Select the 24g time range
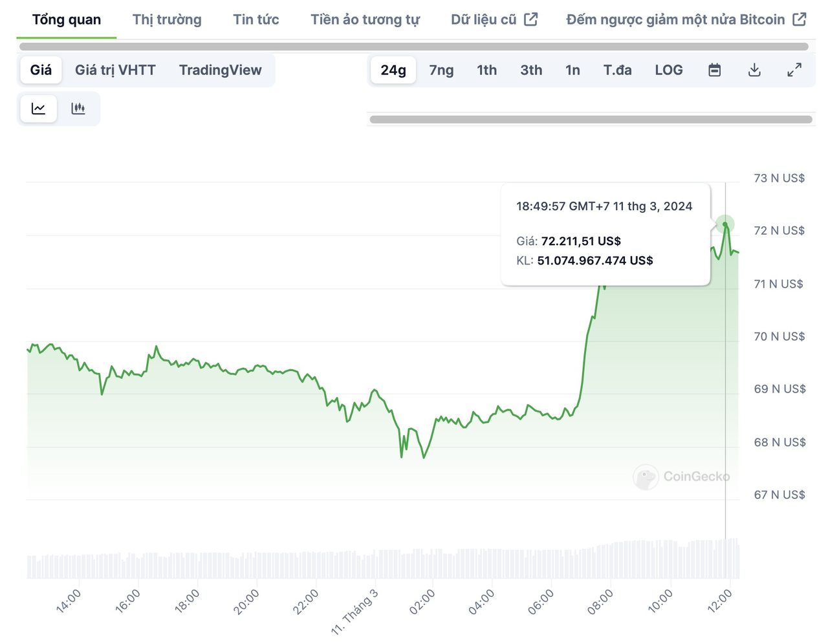The image size is (828, 644). pyautogui.click(x=393, y=70)
